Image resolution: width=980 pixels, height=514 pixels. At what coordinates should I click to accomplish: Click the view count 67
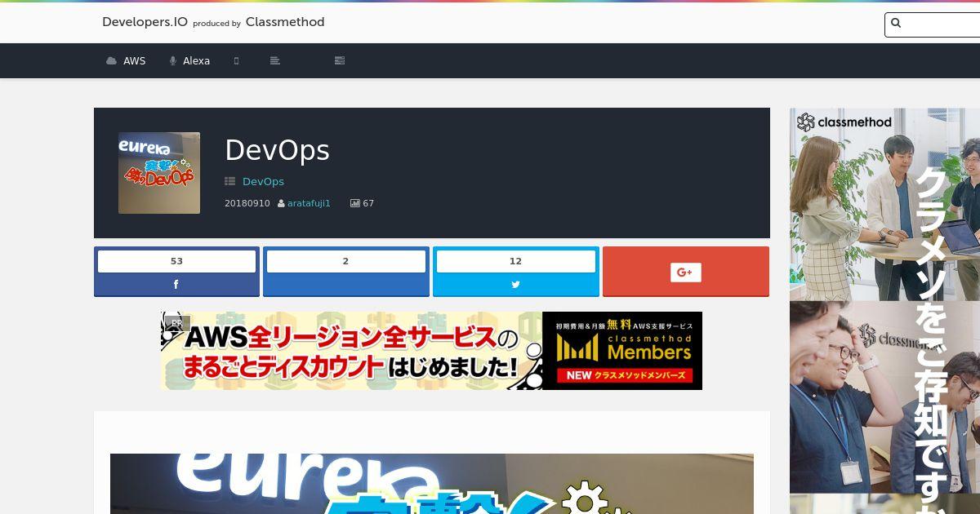coord(368,203)
